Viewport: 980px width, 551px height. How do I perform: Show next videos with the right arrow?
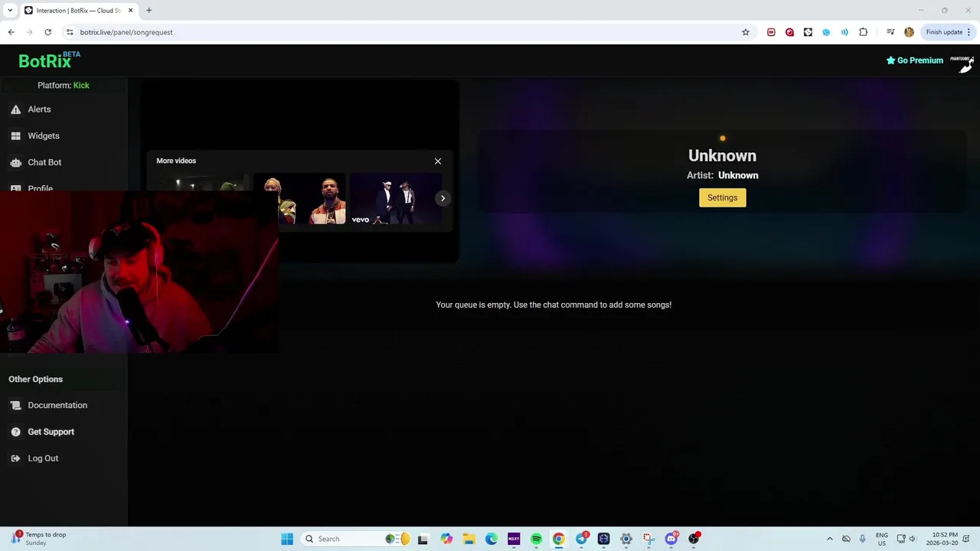[x=443, y=198]
